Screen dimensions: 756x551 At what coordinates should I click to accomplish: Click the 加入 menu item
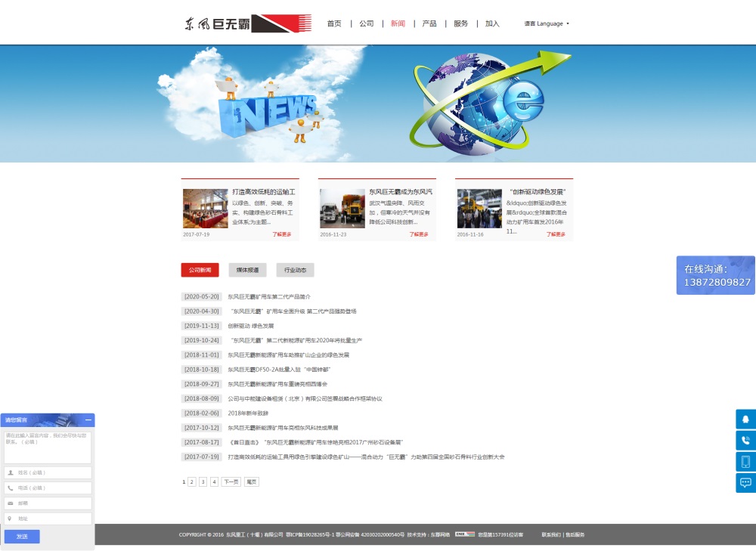click(492, 23)
